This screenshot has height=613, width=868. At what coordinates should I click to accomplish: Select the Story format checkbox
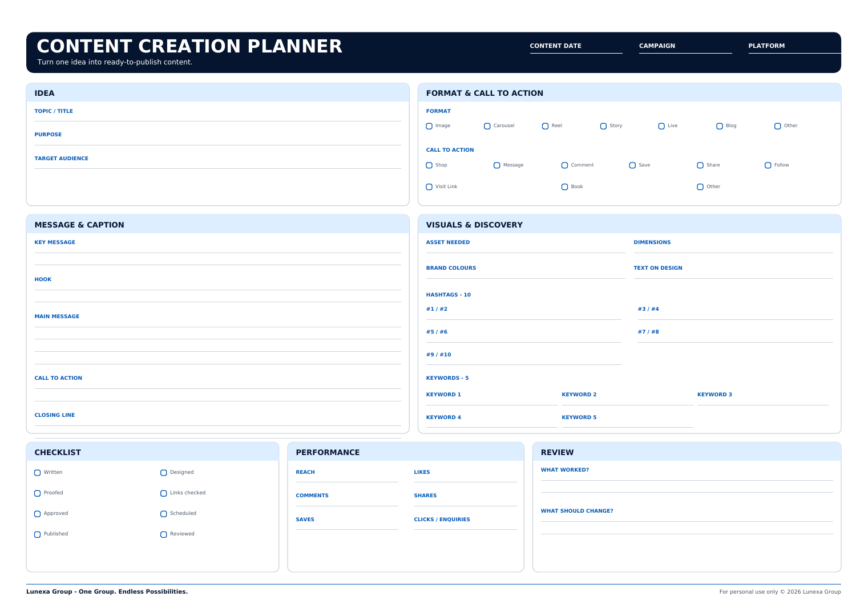pyautogui.click(x=603, y=126)
